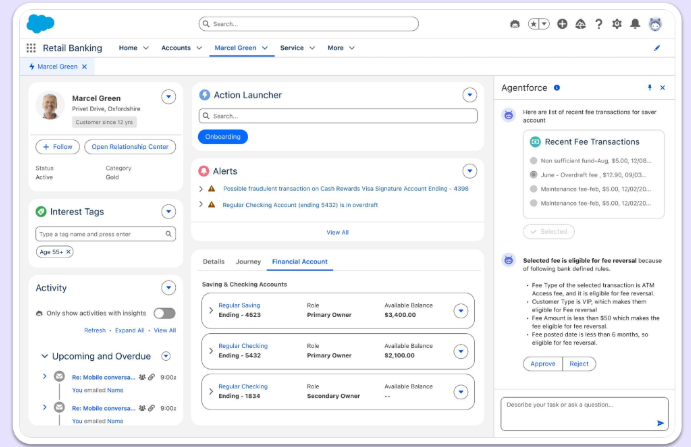Click the pencil edit navigation icon
691x447 pixels.
pyautogui.click(x=657, y=48)
